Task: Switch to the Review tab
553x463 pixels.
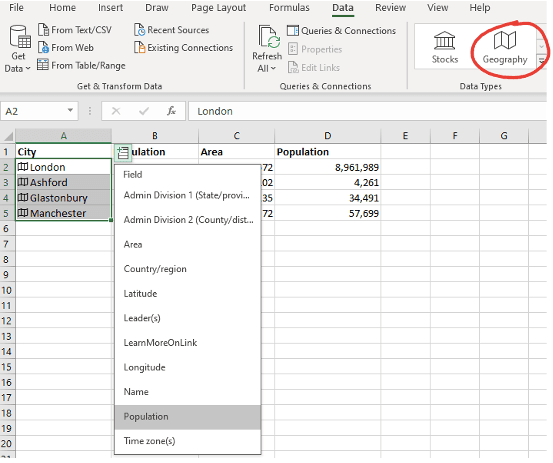Action: 390,8
